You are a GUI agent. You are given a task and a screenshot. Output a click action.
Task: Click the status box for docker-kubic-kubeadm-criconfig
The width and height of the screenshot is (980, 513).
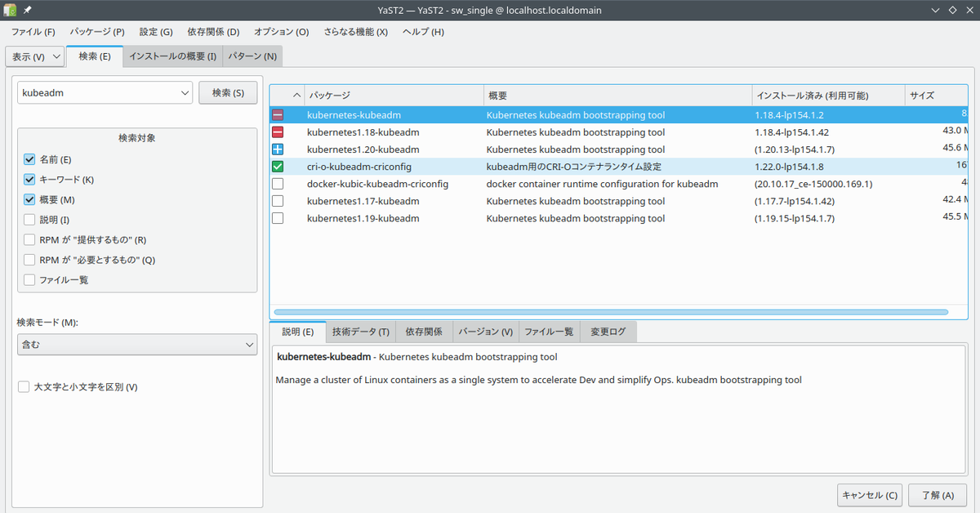278,184
